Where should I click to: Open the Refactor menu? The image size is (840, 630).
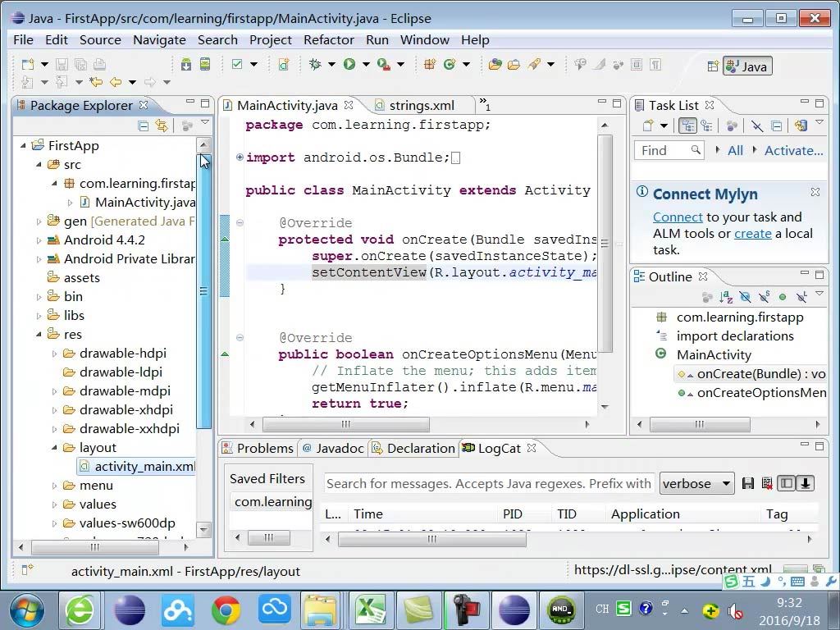329,40
